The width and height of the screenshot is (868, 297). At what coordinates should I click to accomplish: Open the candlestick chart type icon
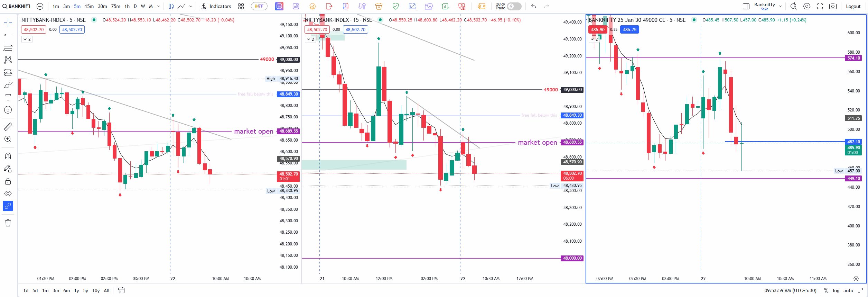click(x=171, y=6)
